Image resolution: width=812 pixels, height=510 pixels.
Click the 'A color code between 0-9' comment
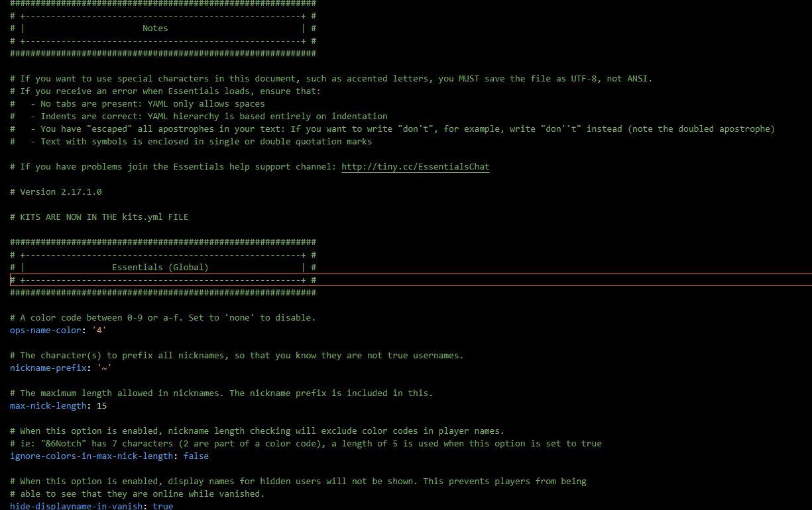click(x=163, y=318)
